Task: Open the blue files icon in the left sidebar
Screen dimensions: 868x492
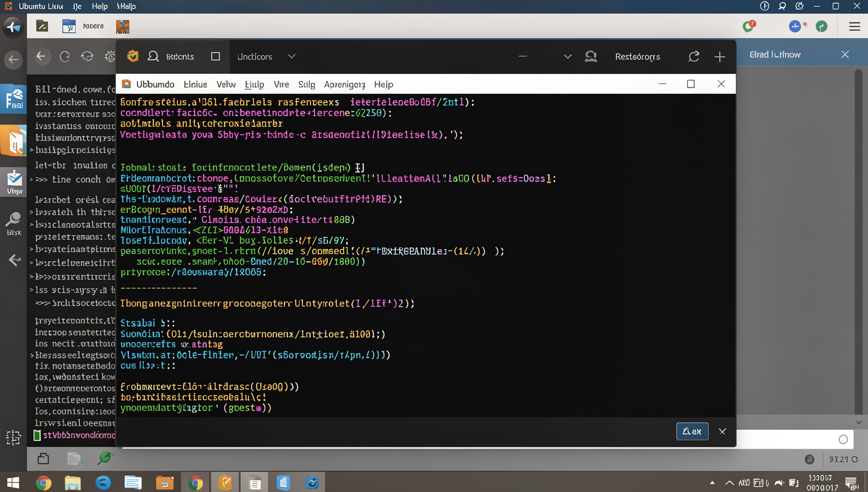Action: (x=14, y=99)
